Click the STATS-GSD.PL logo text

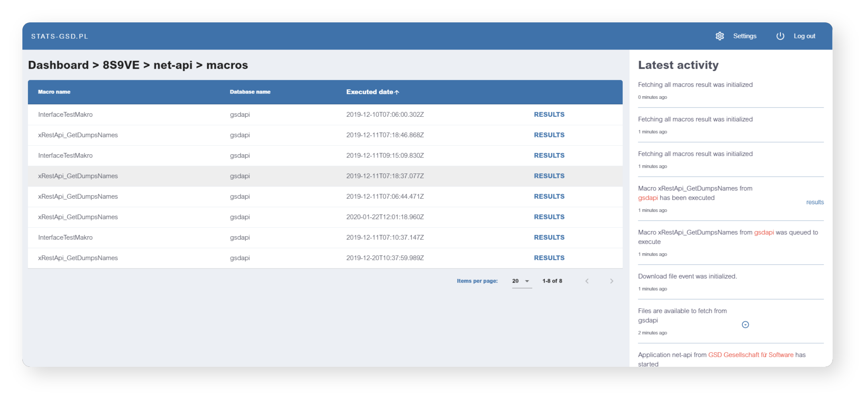[60, 36]
